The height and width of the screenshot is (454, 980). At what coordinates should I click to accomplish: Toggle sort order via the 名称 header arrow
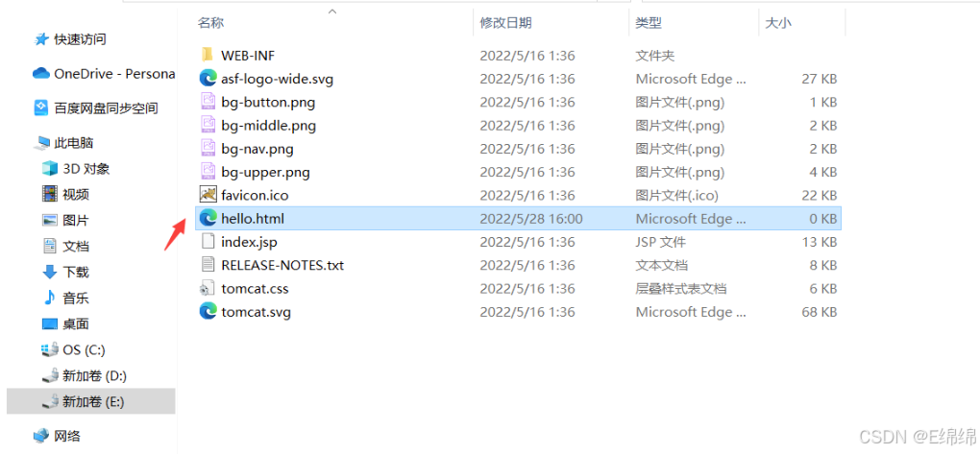point(332,12)
